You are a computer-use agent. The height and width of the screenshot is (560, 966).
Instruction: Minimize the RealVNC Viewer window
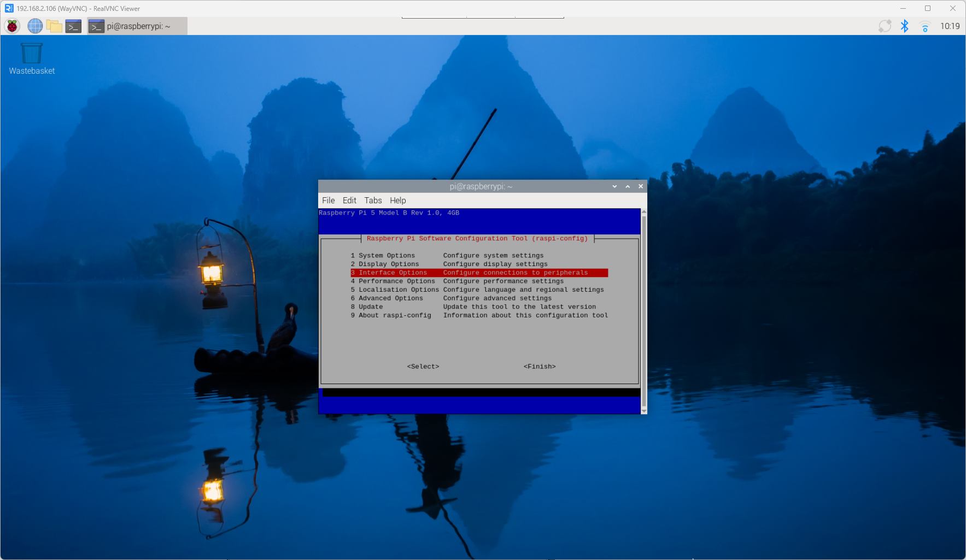(903, 8)
